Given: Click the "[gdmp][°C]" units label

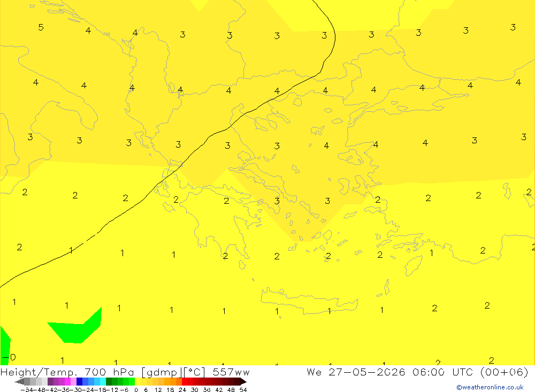Looking at the screenshot, I should point(174,372).
